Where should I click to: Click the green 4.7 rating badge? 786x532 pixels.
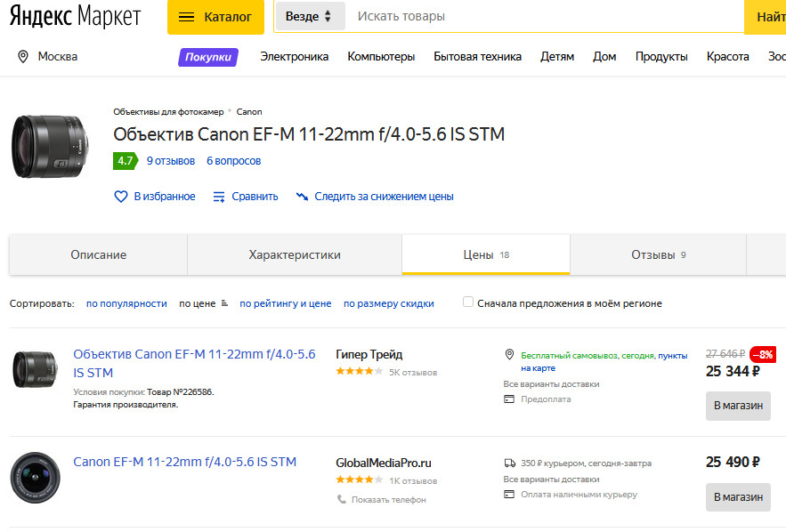tap(126, 161)
